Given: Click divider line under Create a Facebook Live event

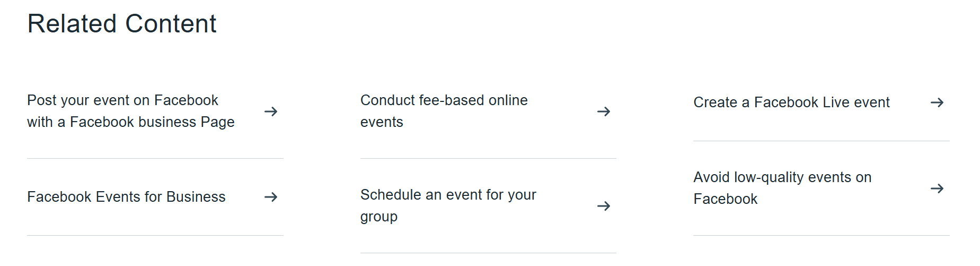Looking at the screenshot, I should [821, 141].
